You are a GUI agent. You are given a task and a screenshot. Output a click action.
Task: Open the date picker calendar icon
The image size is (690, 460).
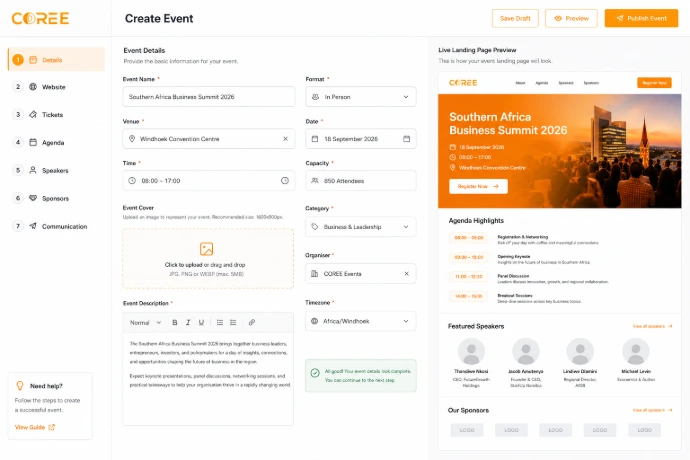pos(406,139)
